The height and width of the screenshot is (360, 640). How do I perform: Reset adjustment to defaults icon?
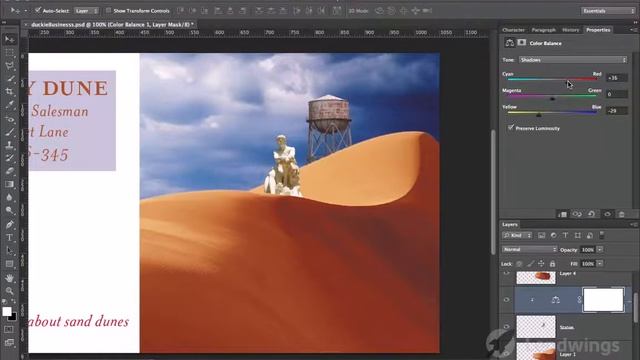pyautogui.click(x=591, y=214)
